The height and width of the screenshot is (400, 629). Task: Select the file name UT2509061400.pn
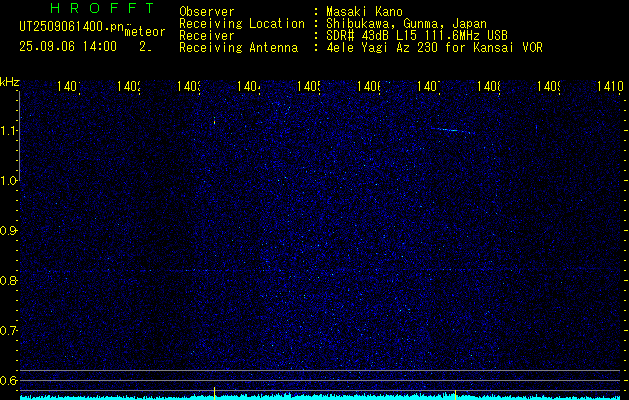tap(72, 27)
